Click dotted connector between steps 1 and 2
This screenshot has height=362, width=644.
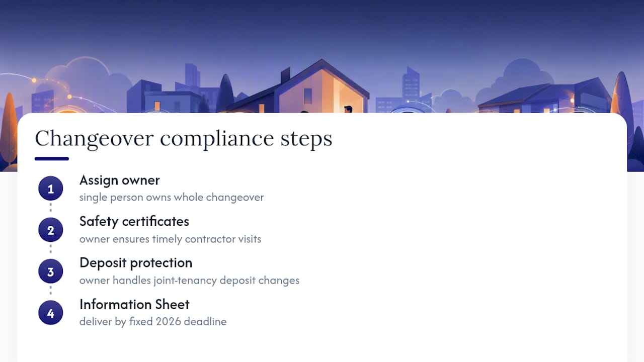(51, 207)
